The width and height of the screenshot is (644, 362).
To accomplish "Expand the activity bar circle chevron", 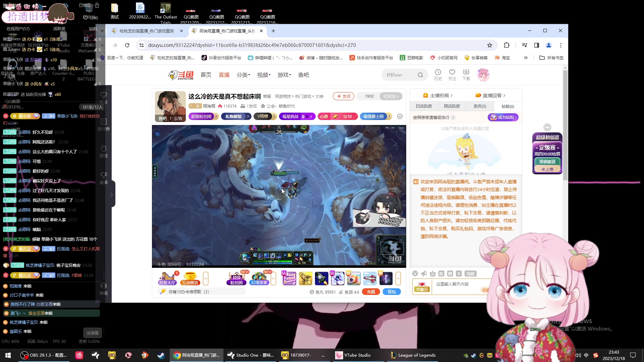I will point(399,116).
